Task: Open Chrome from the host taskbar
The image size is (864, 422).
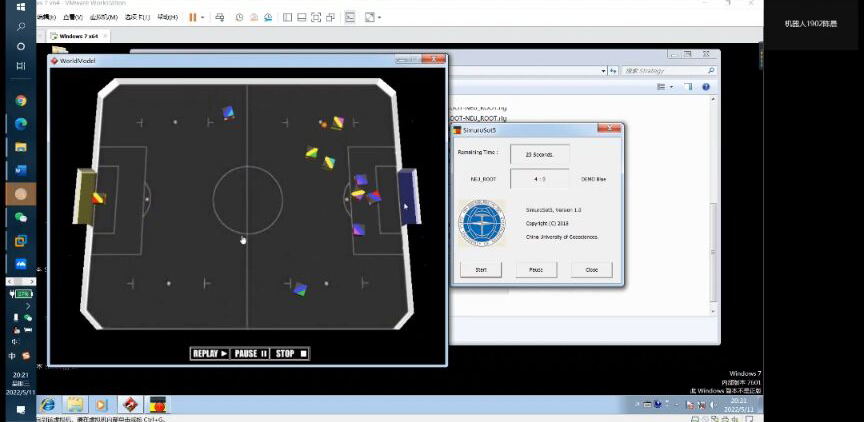Action: [21, 101]
